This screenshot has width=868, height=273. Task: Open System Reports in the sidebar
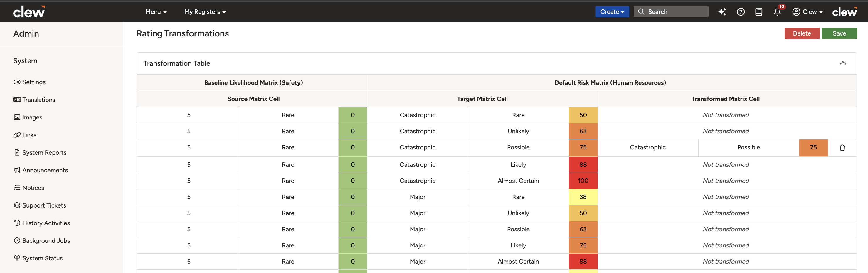pos(44,152)
